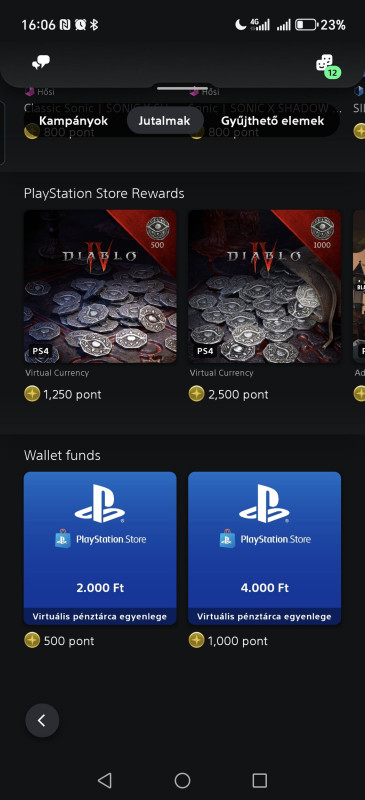Click the gold coin icon beside 1,250 pont
This screenshot has height=800, width=365.
pyautogui.click(x=32, y=394)
